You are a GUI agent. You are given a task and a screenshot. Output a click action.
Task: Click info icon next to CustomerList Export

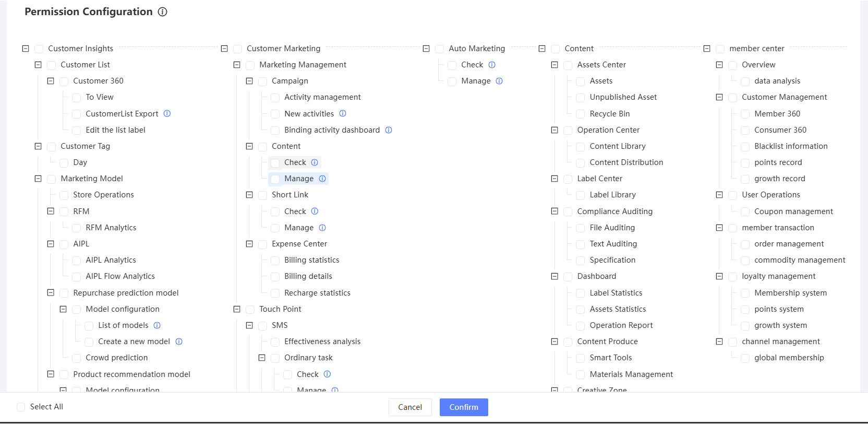(x=167, y=114)
